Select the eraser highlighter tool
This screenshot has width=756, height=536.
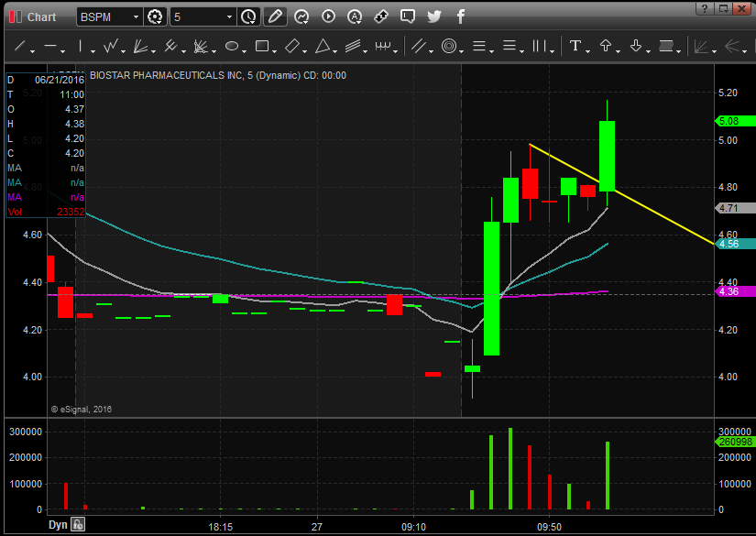click(666, 47)
